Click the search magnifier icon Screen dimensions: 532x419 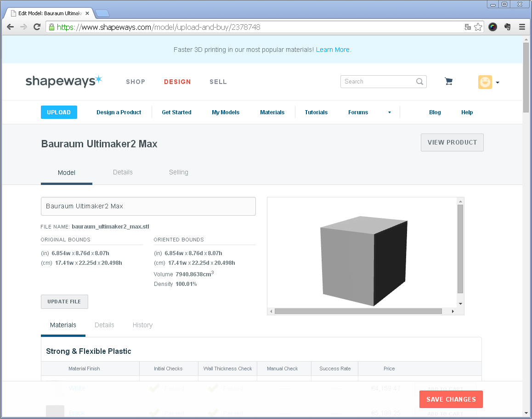pos(419,81)
